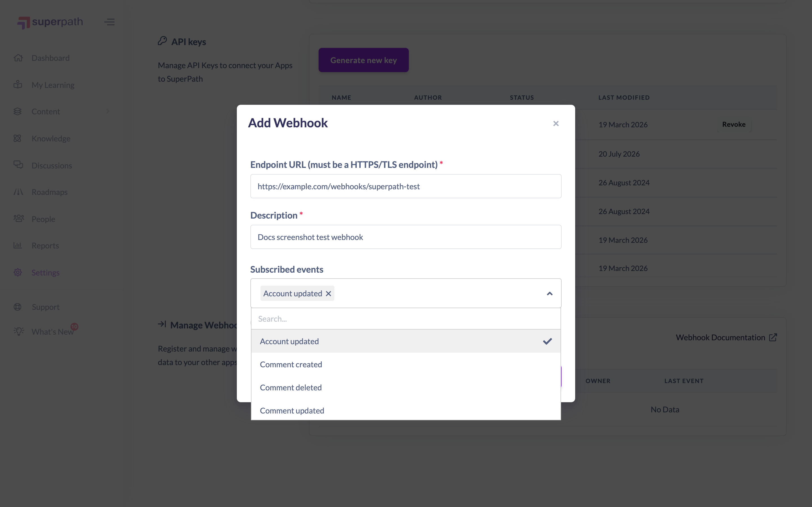Click the Knowledge atom icon in the sidebar
The height and width of the screenshot is (507, 812).
point(17,138)
